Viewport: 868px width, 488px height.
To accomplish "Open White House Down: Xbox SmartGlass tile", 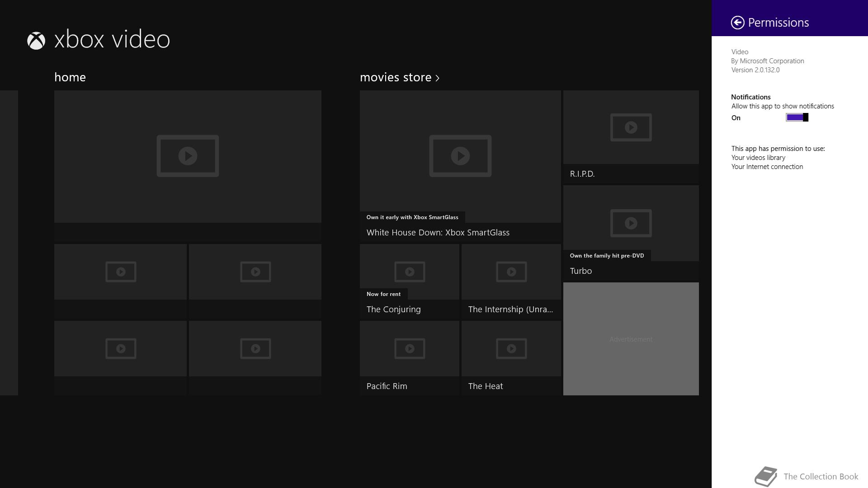I will [x=460, y=166].
